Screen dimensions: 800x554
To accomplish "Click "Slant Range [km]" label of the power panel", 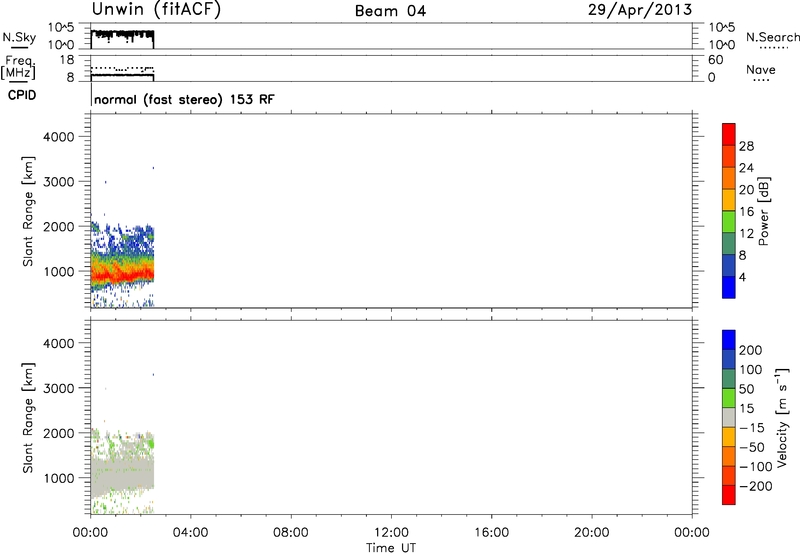I will 28,211.
